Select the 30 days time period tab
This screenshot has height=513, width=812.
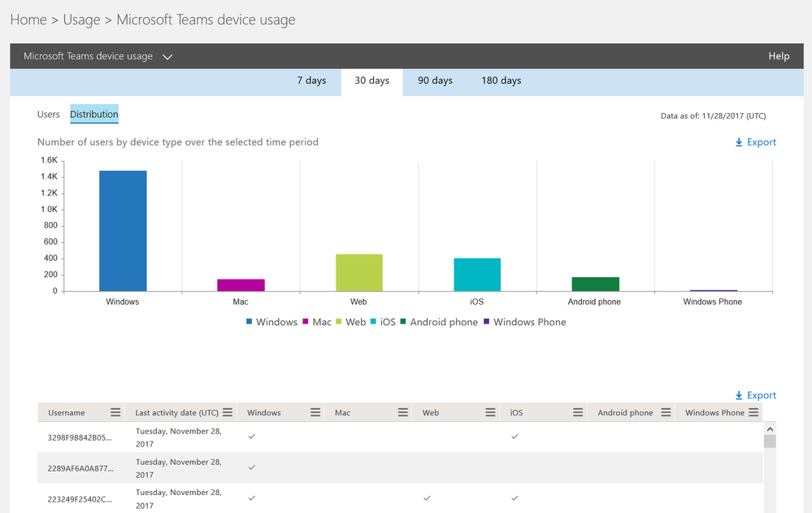pos(371,80)
